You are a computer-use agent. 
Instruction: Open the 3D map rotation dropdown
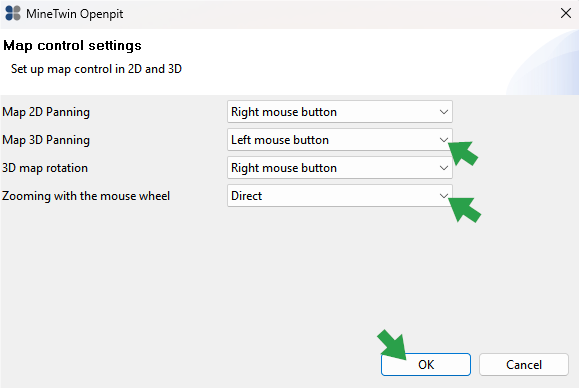click(x=340, y=168)
